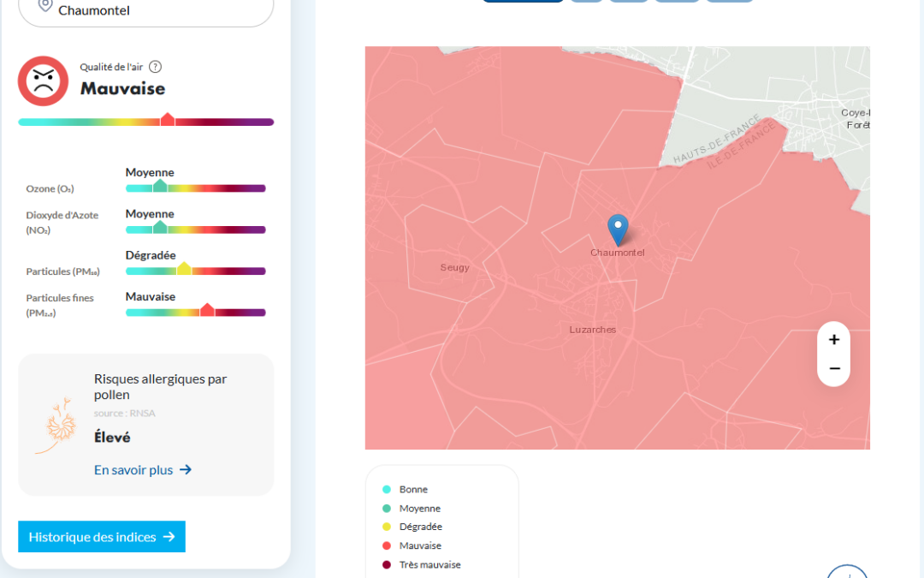
Task: Click the Luzarches label on the map
Action: 592,330
